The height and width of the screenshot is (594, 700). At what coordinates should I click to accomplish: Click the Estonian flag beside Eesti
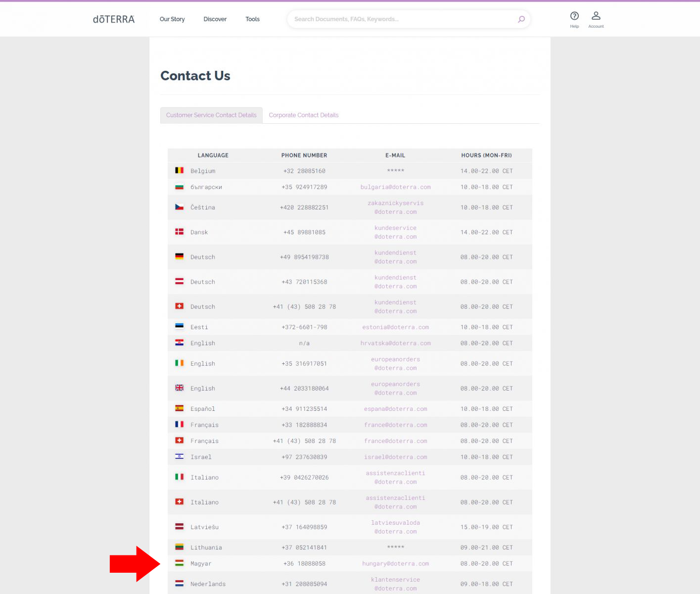tap(180, 327)
